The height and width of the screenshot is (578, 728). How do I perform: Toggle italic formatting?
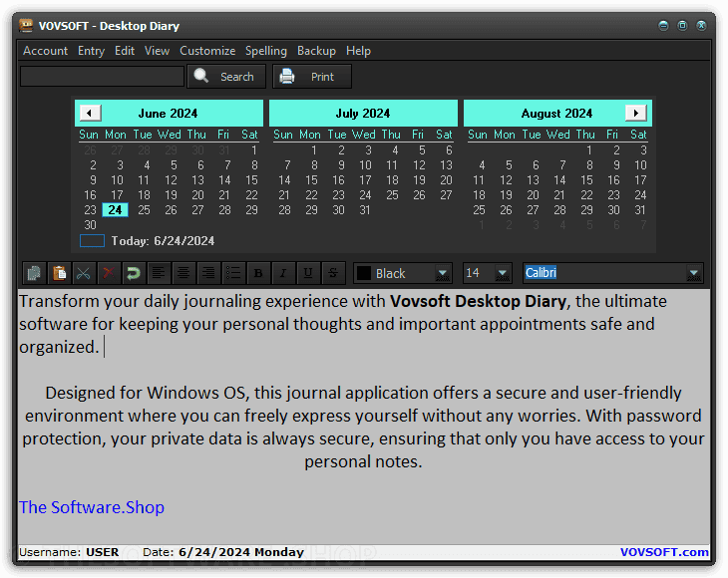click(283, 273)
